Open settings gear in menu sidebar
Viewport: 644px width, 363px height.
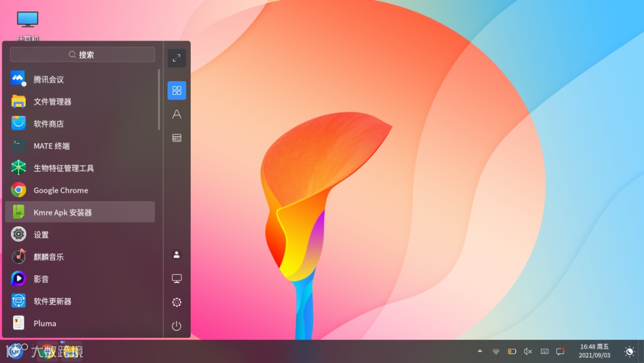click(x=177, y=302)
